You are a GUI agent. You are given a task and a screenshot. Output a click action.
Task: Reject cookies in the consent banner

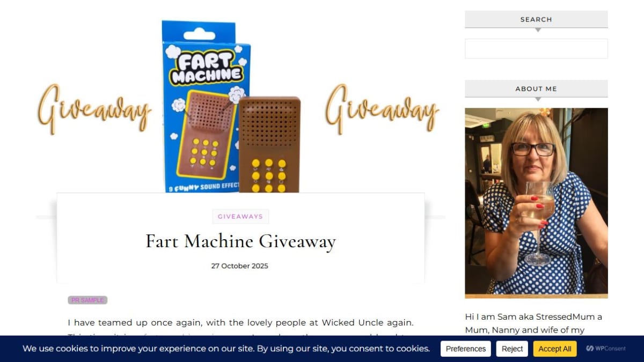pos(512,349)
